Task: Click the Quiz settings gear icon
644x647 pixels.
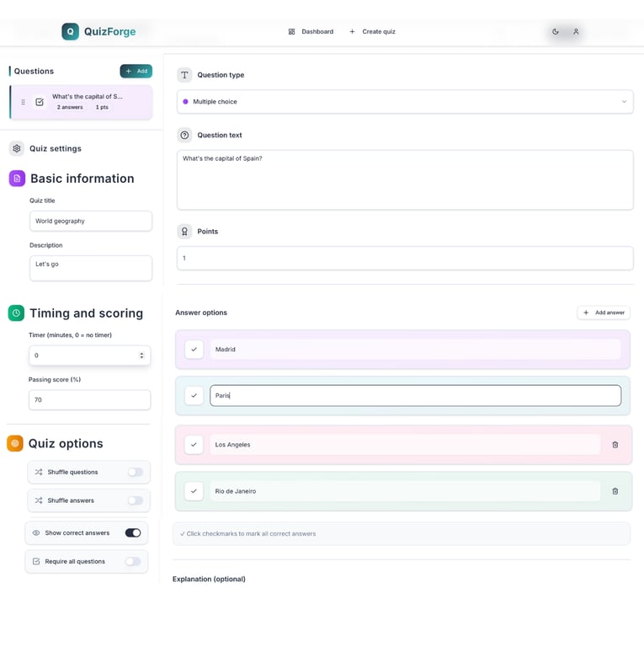Action: pyautogui.click(x=17, y=148)
